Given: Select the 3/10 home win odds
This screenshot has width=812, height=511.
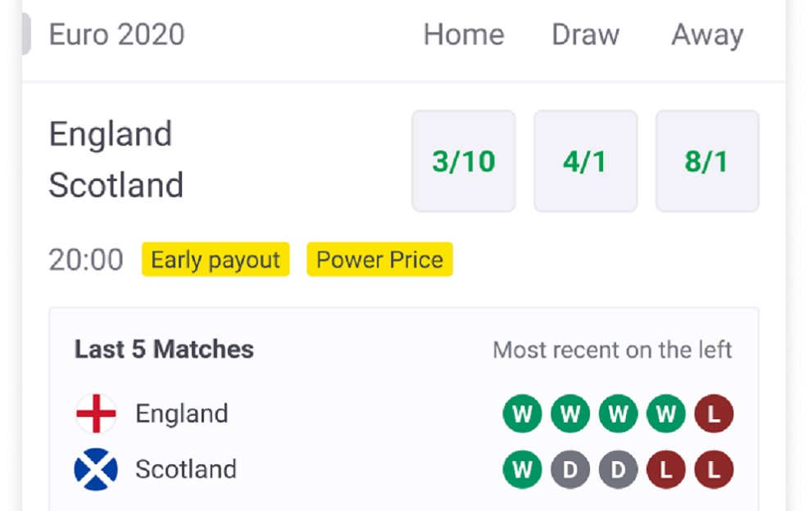Looking at the screenshot, I should (x=464, y=161).
